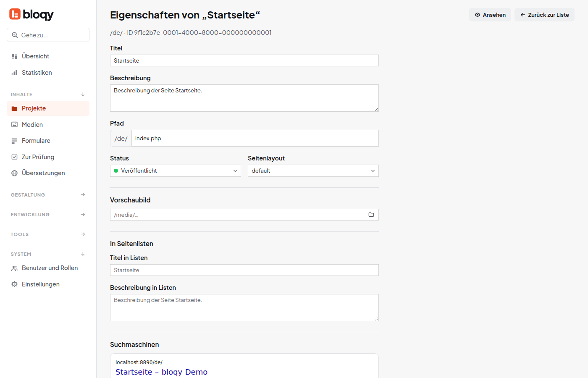
Task: Click into the Beschreibung in Listen textarea
Action: pyautogui.click(x=244, y=308)
